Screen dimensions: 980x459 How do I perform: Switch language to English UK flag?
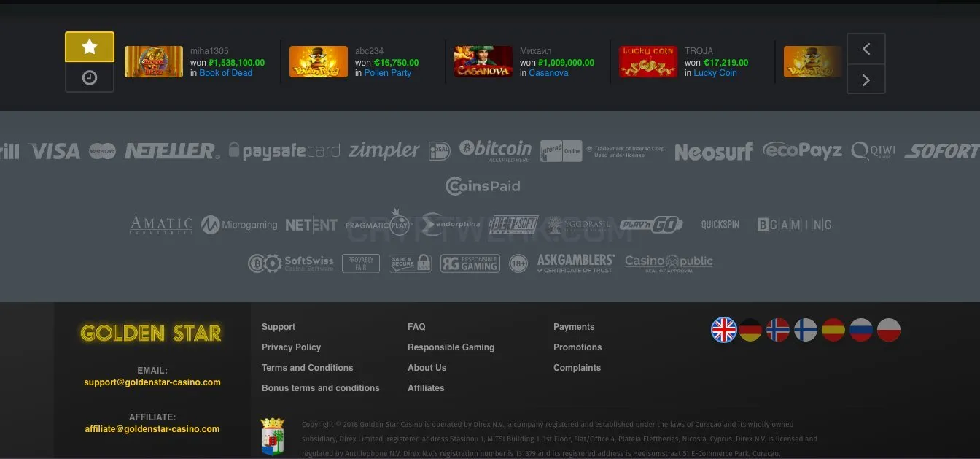724,330
